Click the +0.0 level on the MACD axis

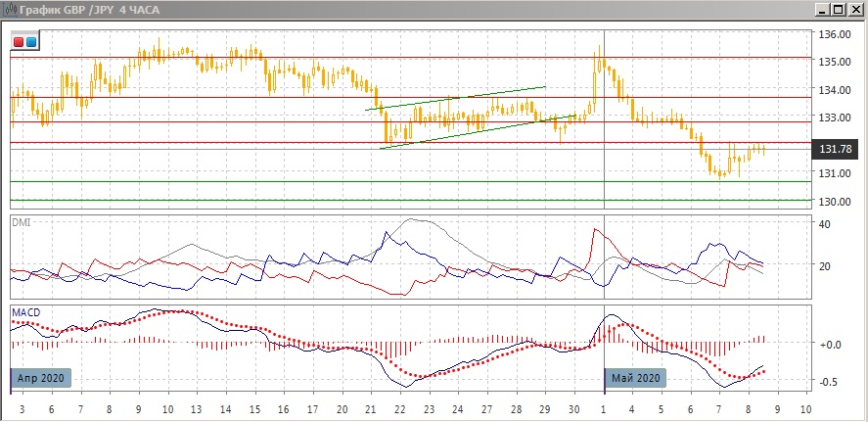click(831, 344)
